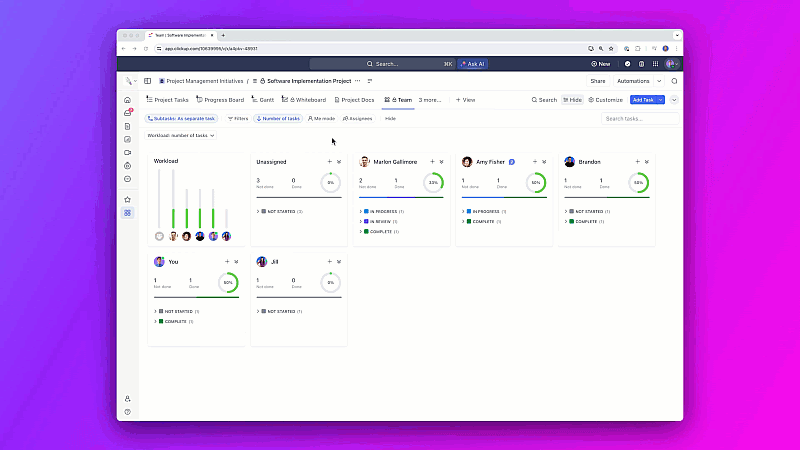Open the apps grid icon in top bar
The height and width of the screenshot is (450, 800).
click(x=655, y=64)
